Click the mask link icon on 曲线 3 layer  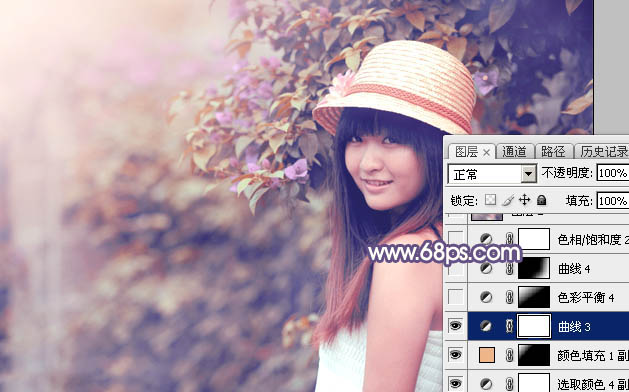click(x=509, y=326)
